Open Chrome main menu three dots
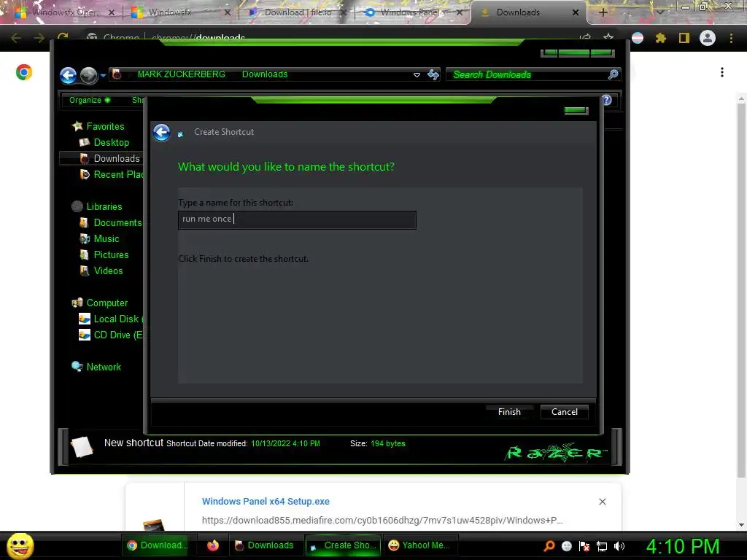Image resolution: width=747 pixels, height=560 pixels. [x=731, y=38]
